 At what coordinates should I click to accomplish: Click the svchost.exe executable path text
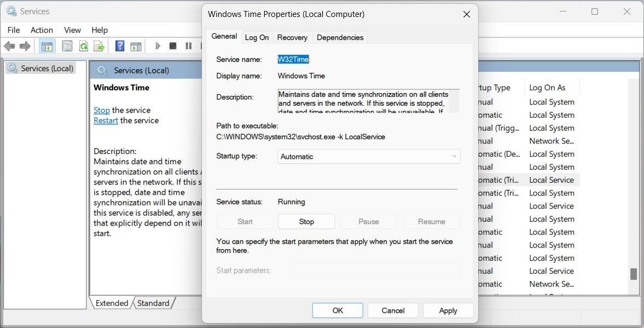300,137
